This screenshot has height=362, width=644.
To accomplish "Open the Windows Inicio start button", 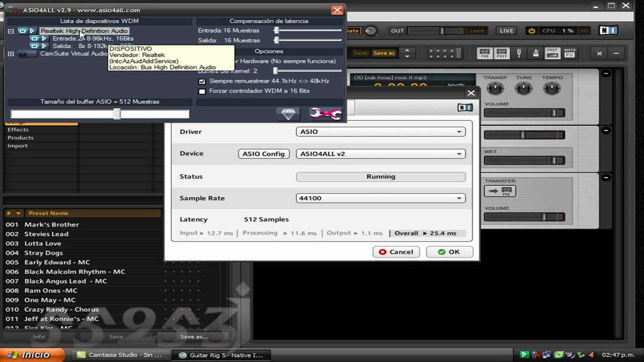I will [32, 355].
